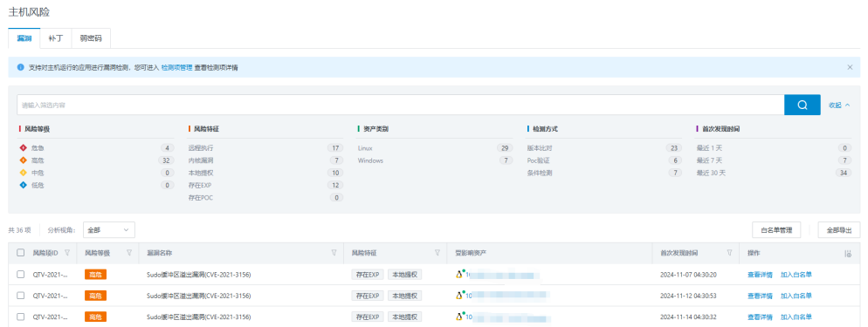Open the 检测项管理 link
Viewport: 868px width, 327px height.
tap(176, 67)
